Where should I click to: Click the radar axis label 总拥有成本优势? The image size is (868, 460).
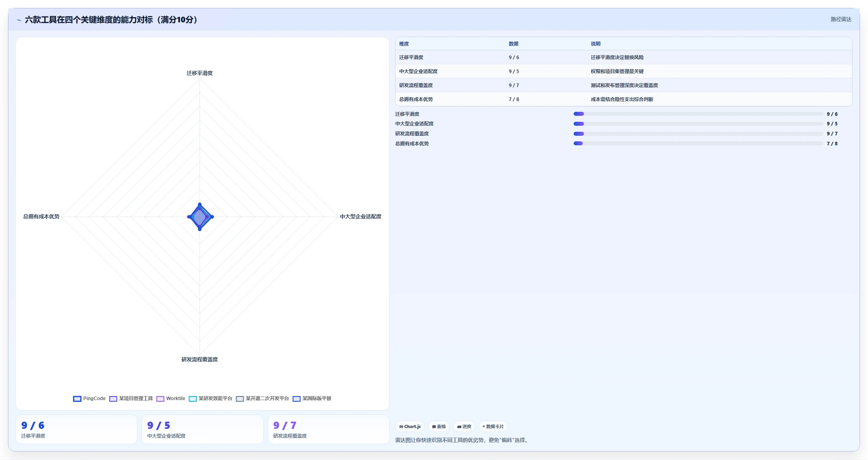pos(41,216)
